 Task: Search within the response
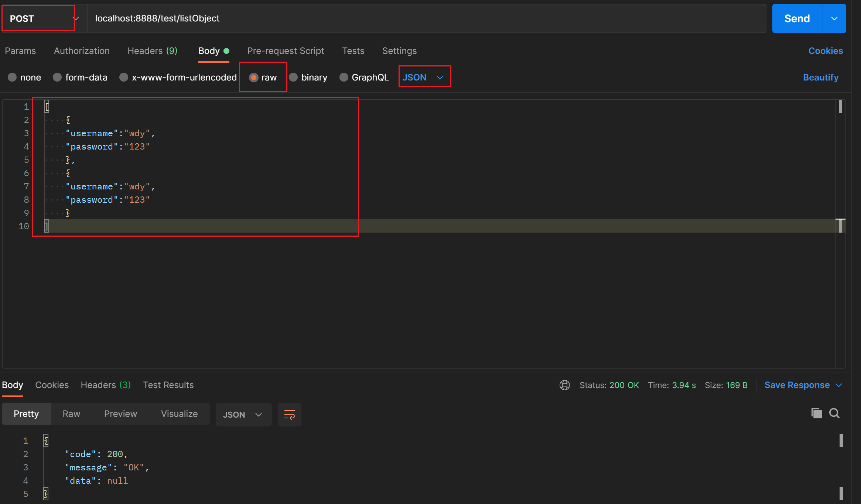click(834, 413)
